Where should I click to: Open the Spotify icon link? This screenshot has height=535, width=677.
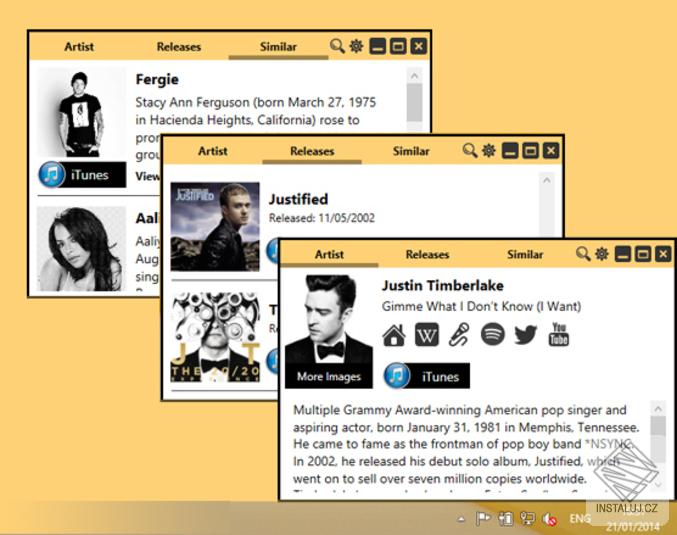point(493,335)
